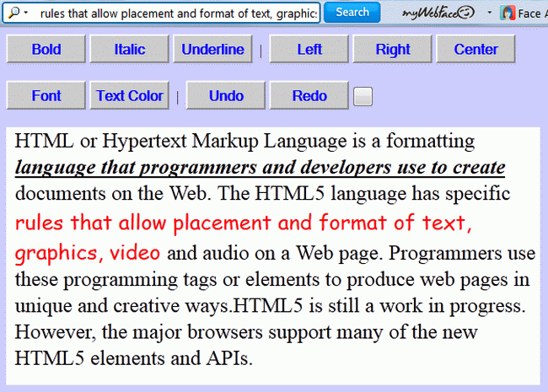Click the magnifier search icon

click(13, 13)
